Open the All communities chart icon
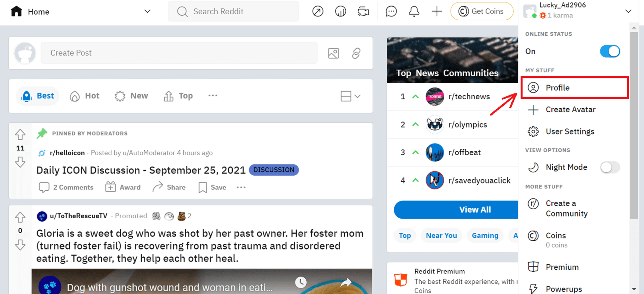Image resolution: width=644 pixels, height=294 pixels. coord(340,11)
